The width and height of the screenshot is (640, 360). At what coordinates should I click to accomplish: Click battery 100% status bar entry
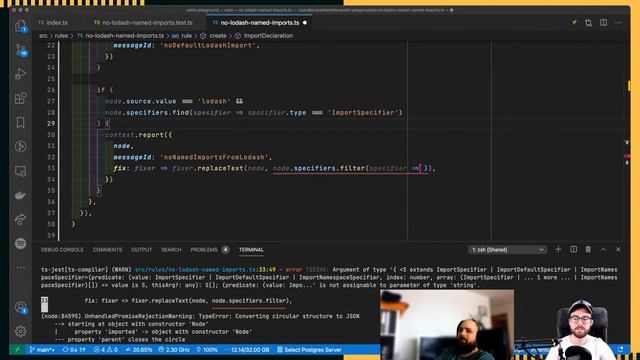(x=207, y=350)
